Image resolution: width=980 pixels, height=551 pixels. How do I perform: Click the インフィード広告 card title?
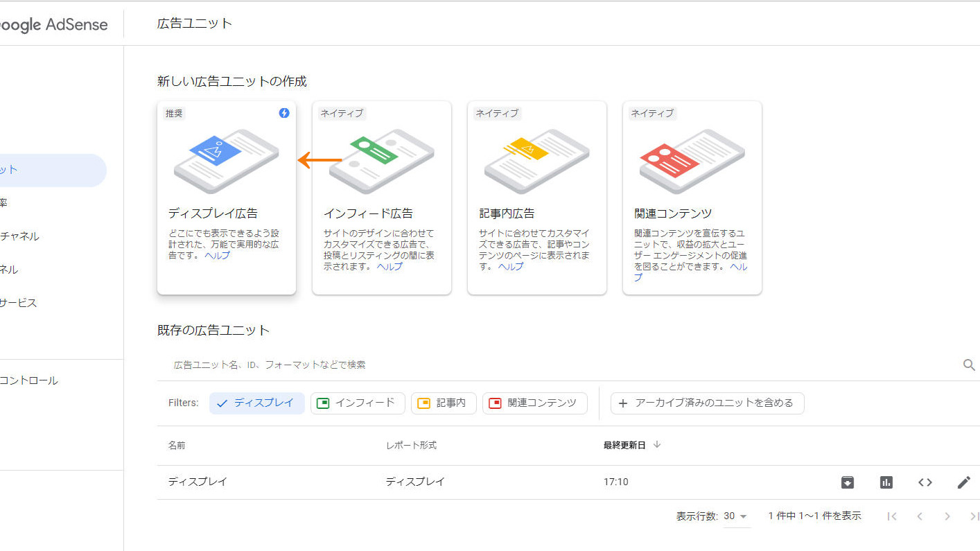coord(368,213)
